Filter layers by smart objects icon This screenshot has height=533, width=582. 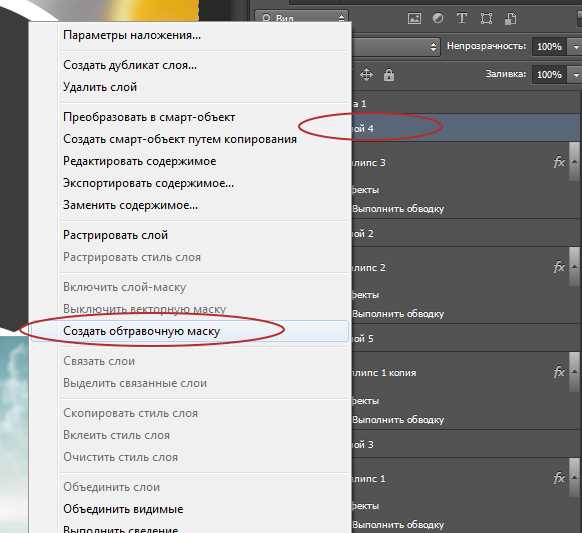coord(511,19)
